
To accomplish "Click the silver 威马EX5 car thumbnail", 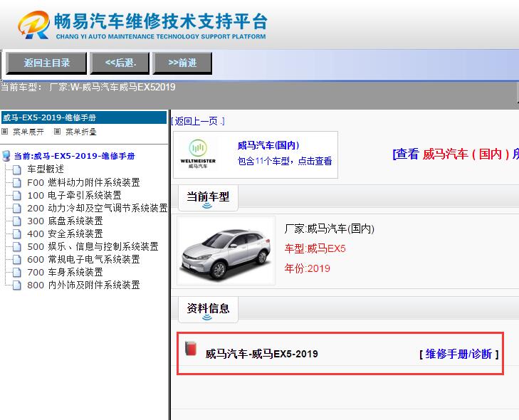I will coord(226,251).
